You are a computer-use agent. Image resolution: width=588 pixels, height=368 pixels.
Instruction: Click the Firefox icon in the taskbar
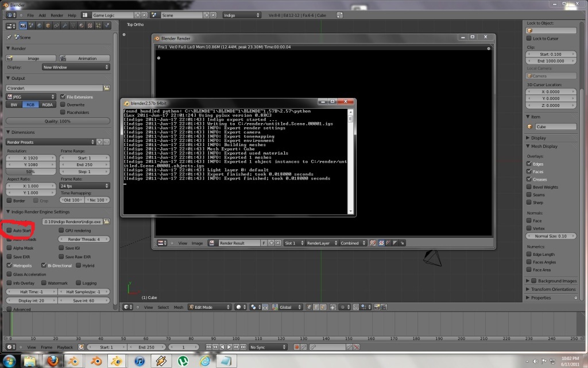[x=53, y=361]
